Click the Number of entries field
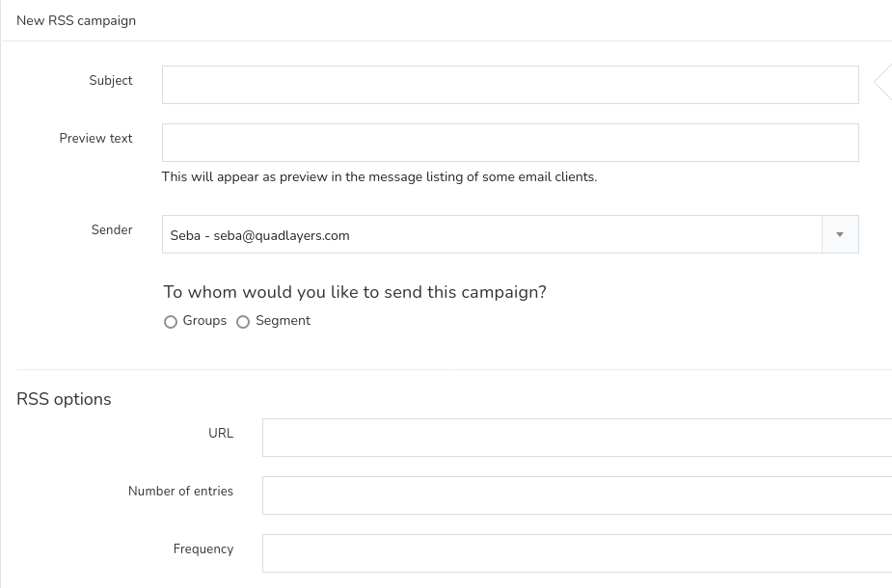Viewport: 892px width, 588px height. tap(577, 495)
